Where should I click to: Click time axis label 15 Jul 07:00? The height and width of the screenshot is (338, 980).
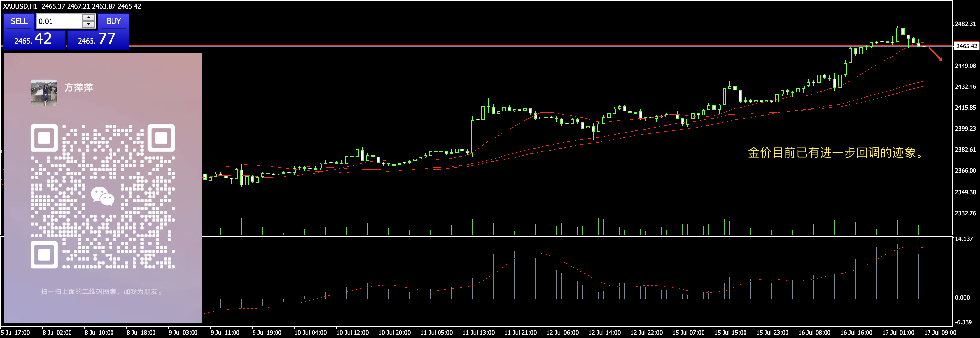[x=688, y=333]
